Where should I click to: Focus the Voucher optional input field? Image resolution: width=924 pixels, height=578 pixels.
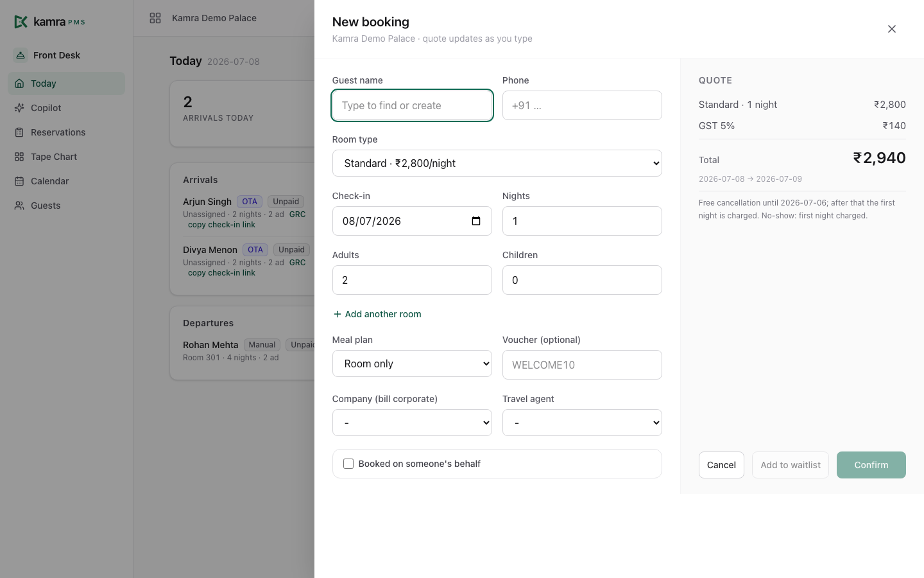point(582,365)
